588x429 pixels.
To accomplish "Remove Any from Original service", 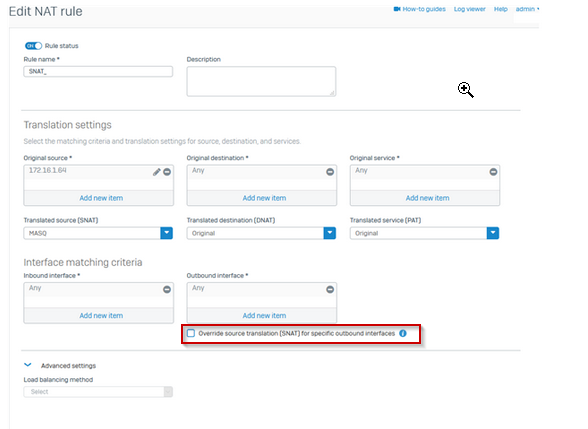I will click(x=493, y=172).
